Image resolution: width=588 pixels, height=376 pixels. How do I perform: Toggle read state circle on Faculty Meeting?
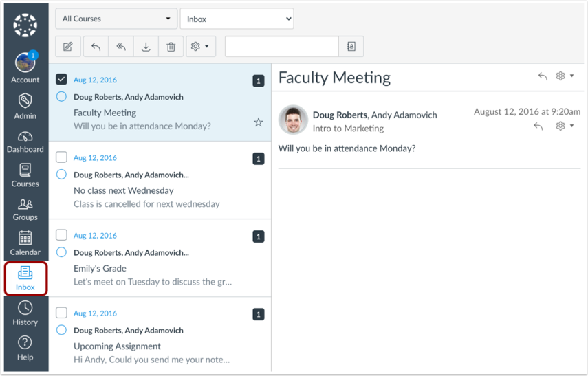pos(61,97)
